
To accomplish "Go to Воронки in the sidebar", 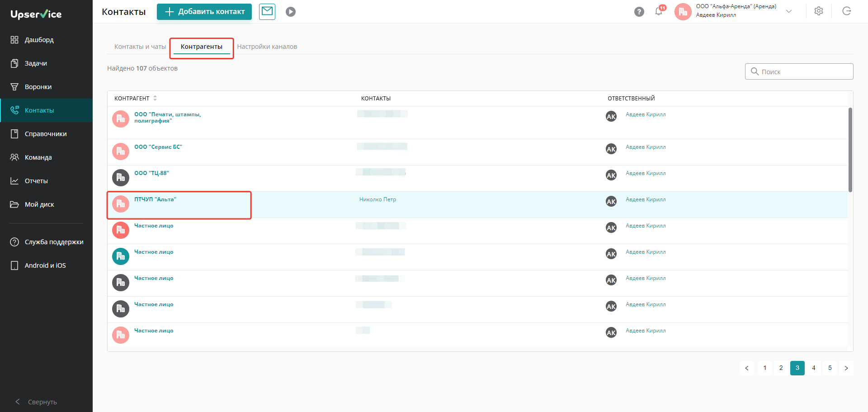I will point(46,87).
